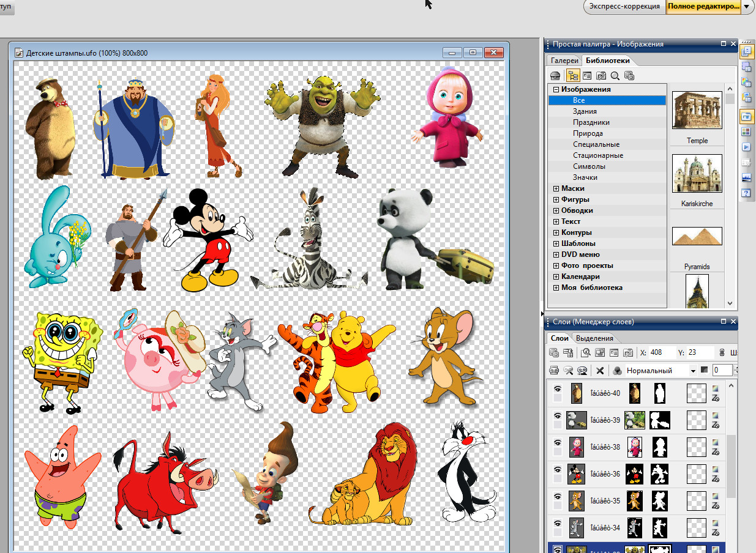
Task: Expand the Обводки category
Action: pyautogui.click(x=556, y=210)
